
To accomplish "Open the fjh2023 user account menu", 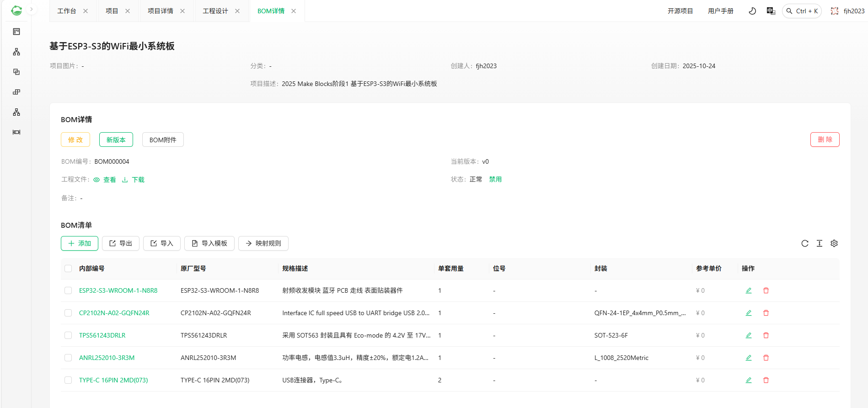I will click(848, 11).
